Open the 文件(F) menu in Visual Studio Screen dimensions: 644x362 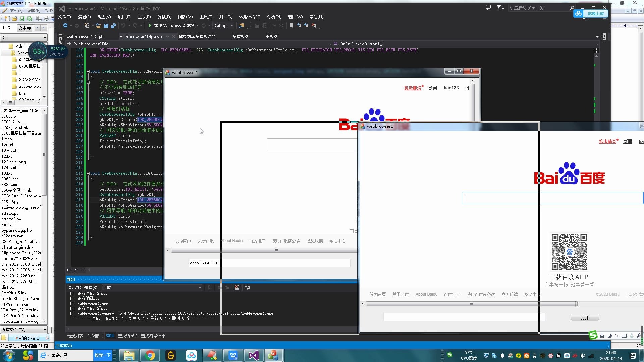tap(64, 17)
